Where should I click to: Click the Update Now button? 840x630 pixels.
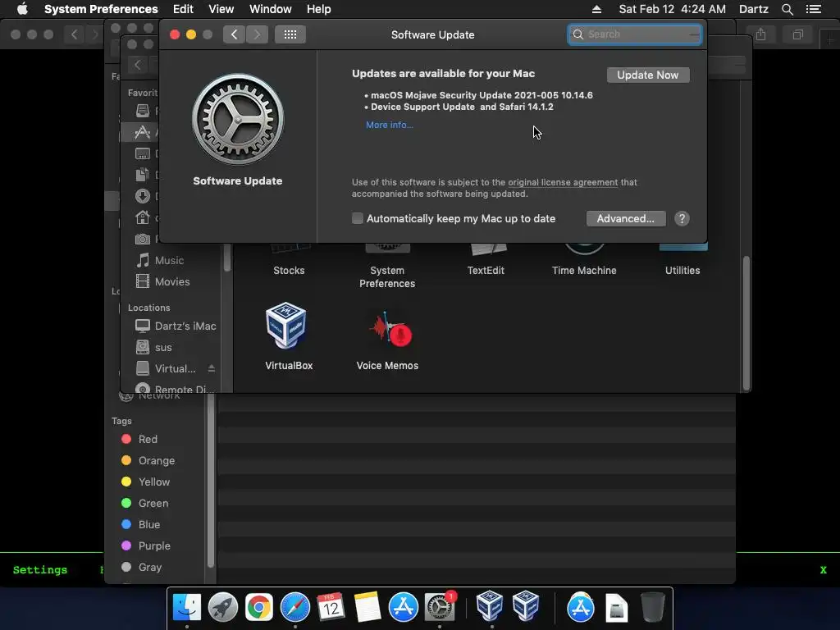pos(648,75)
